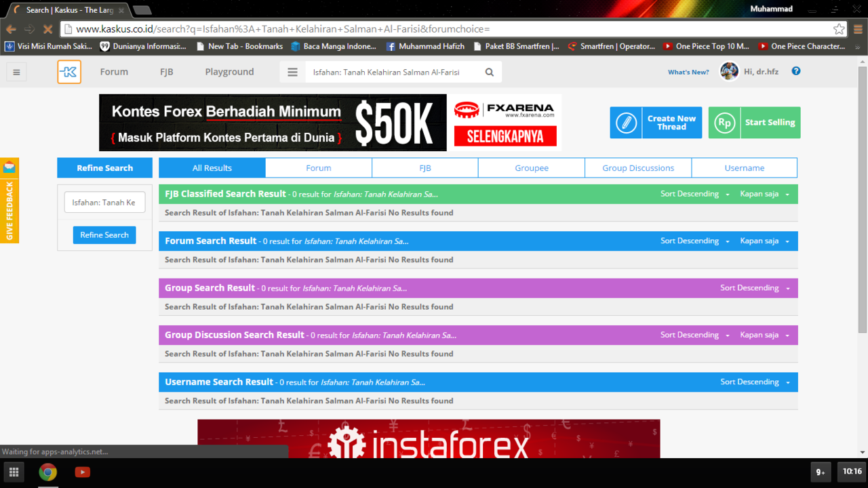Bookmark this page with the star icon
Screen dimensions: 868x488
click(839, 29)
